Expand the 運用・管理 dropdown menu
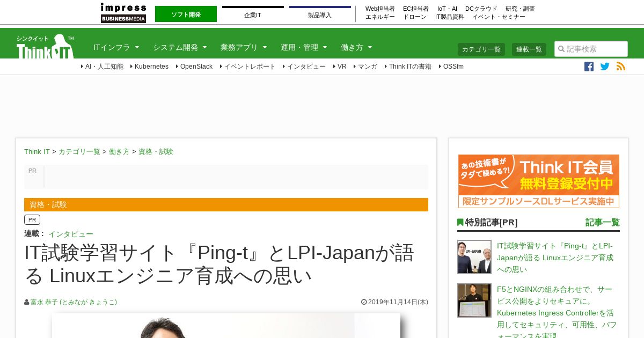Screen dimensions: 644x338 [304, 47]
